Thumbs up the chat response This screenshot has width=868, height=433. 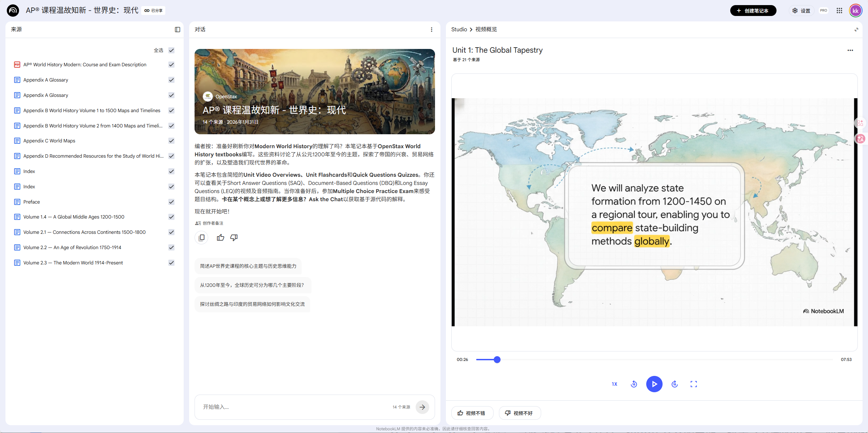tap(220, 238)
